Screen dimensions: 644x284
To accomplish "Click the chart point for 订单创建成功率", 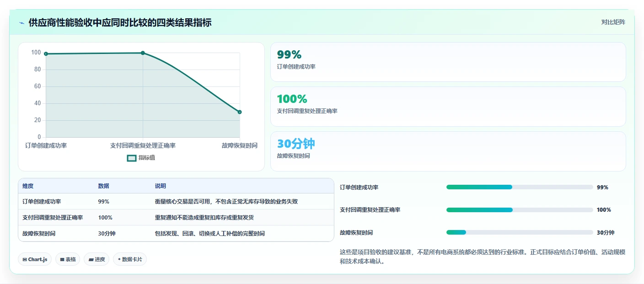I will 46,54.
